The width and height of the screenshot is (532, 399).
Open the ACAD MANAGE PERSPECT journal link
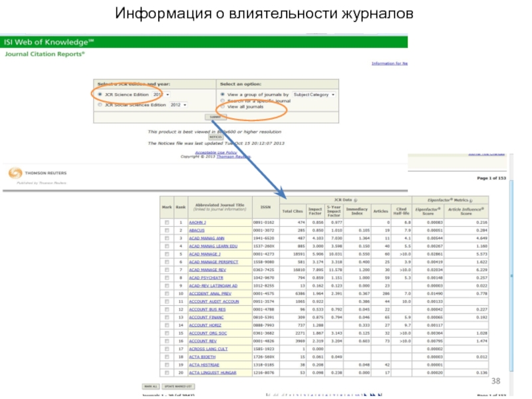point(213,262)
